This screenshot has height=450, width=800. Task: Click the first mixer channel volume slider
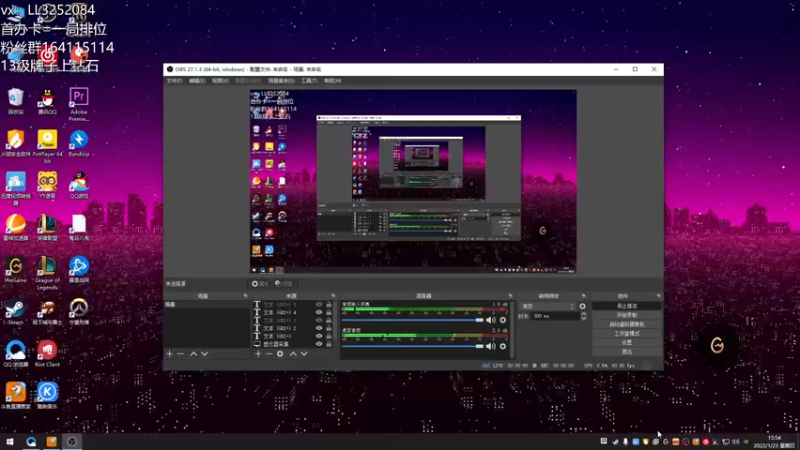coord(412,320)
